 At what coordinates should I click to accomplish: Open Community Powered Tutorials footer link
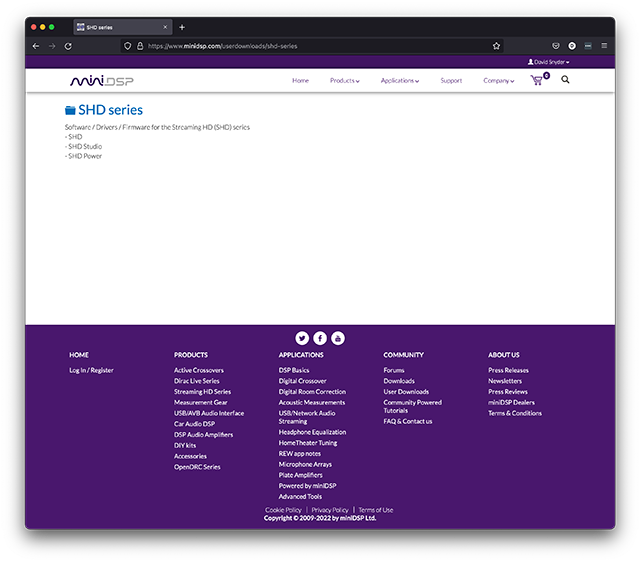pyautogui.click(x=413, y=407)
